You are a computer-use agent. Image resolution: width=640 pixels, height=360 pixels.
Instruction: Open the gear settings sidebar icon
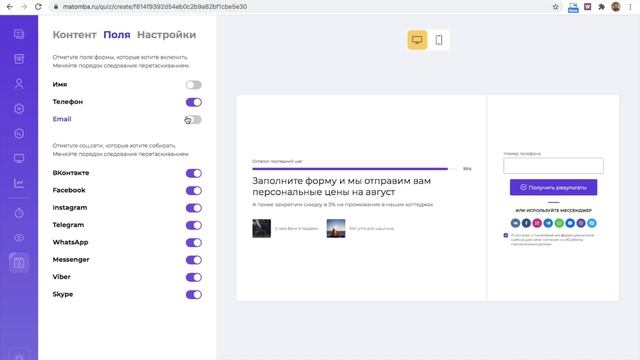click(x=19, y=109)
